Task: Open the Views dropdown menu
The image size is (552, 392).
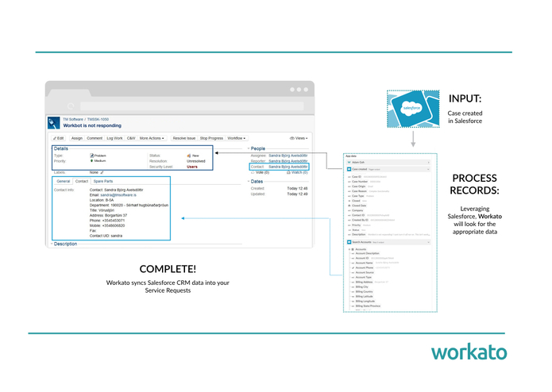Action: [299, 138]
